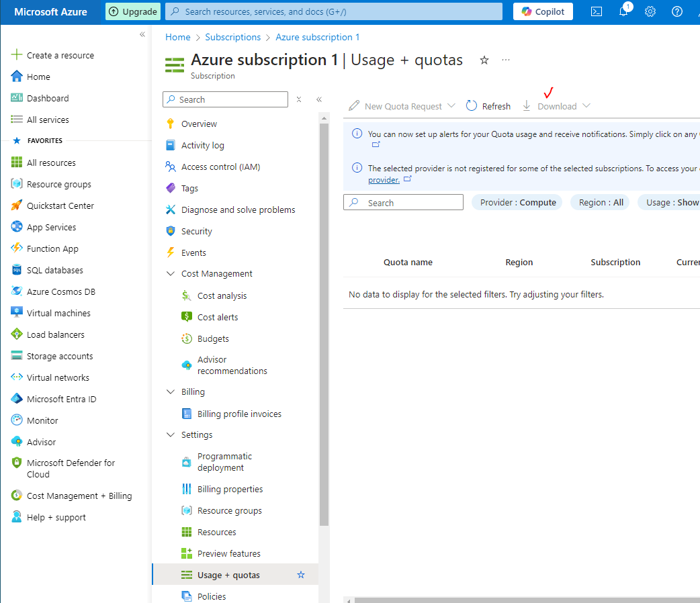
Task: Open All resources favorite
Action: (51, 163)
